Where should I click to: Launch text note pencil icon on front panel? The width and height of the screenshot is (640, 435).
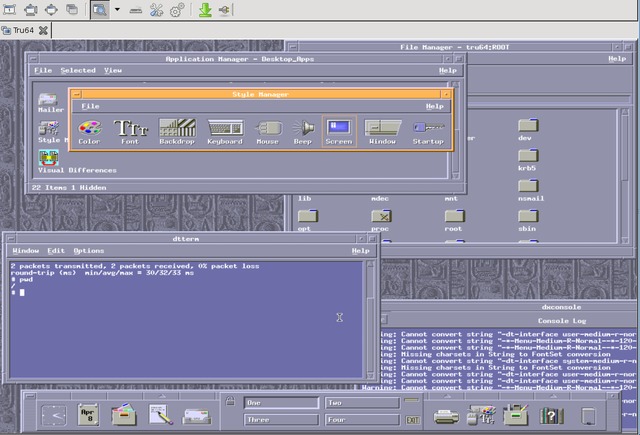160,415
